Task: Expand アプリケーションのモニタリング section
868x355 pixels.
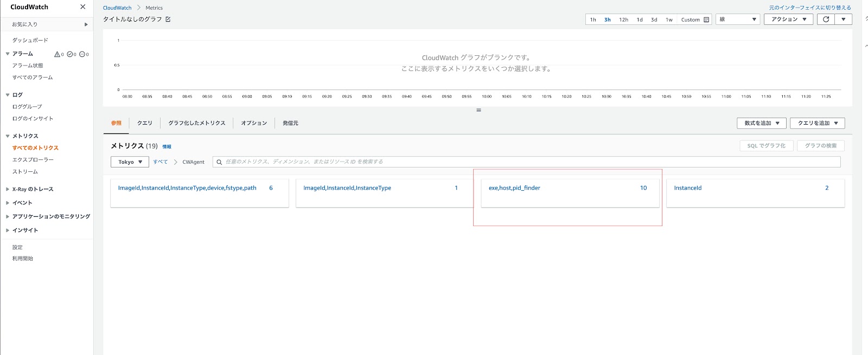Action: [8, 216]
